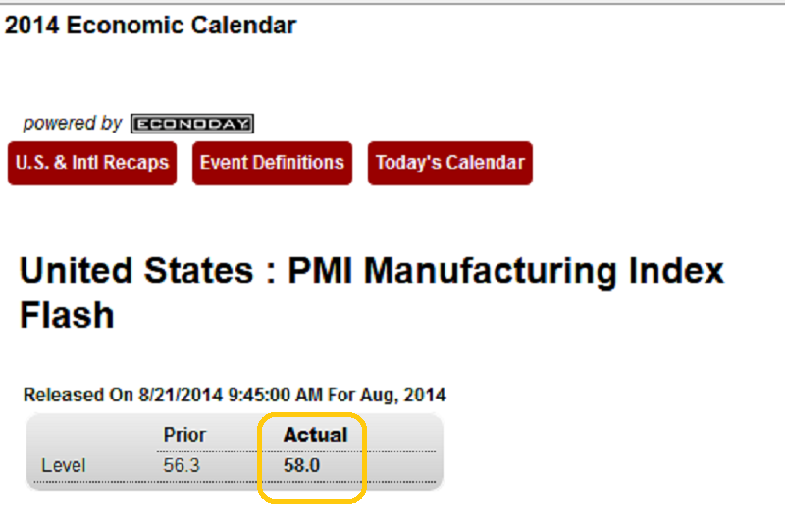This screenshot has width=785, height=532.
Task: Open U.S. & Intl Recaps
Action: tap(92, 163)
